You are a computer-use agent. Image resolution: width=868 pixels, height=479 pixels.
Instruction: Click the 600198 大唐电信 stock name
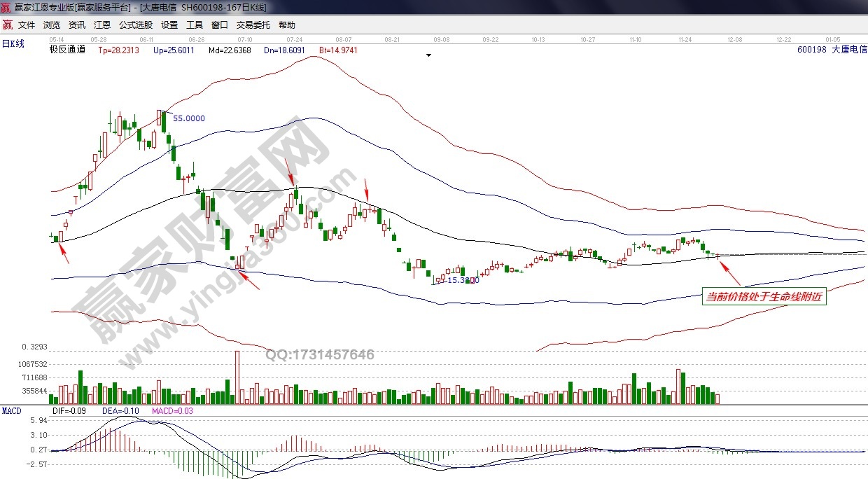[x=832, y=50]
